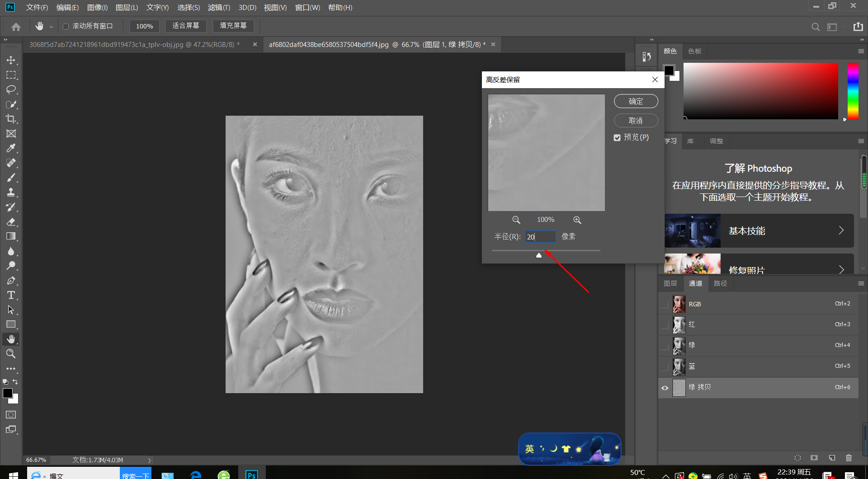Select the Brush tool
The height and width of the screenshot is (479, 868).
point(11,178)
